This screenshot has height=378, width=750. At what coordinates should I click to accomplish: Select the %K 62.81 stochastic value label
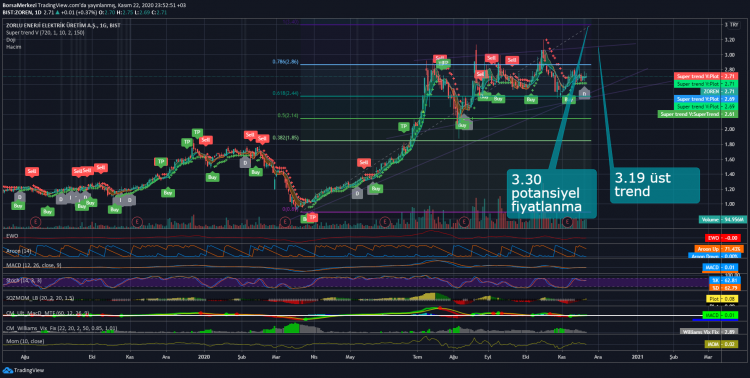724,280
